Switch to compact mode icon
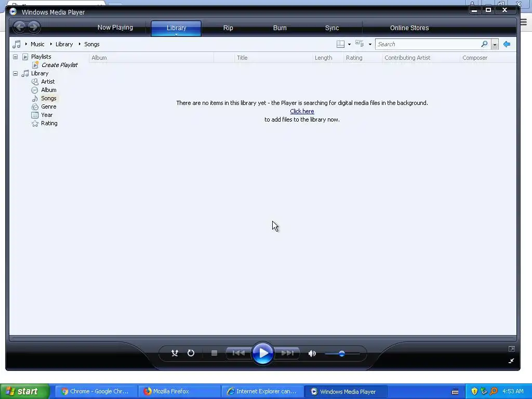Image resolution: width=532 pixels, height=399 pixels. (x=511, y=361)
